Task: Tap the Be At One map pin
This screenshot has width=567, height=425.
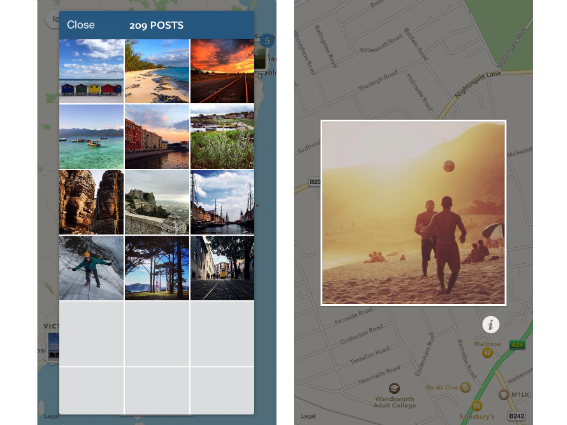Action: [465, 387]
